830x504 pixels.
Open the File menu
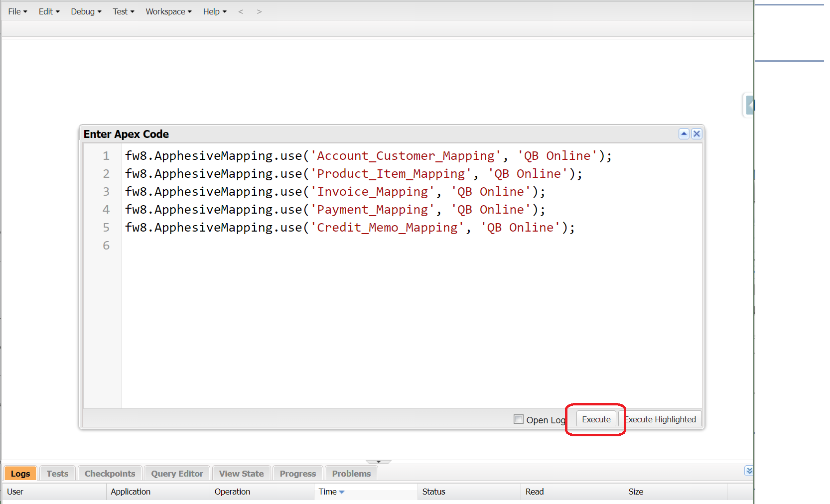pyautogui.click(x=18, y=11)
